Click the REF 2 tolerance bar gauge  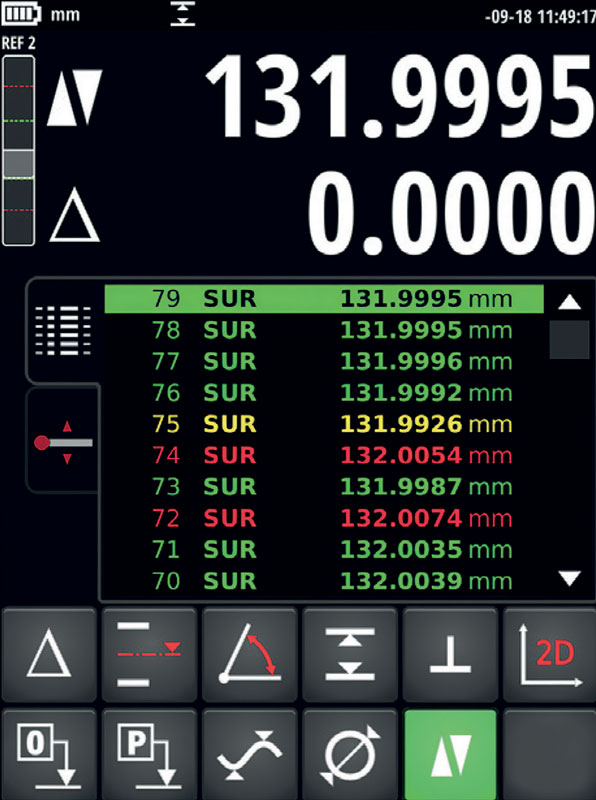[x=18, y=151]
